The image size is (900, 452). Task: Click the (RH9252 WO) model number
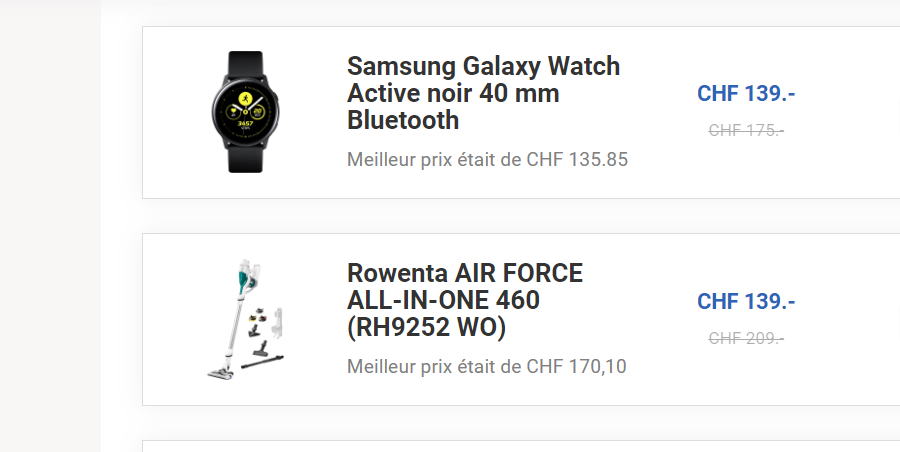426,328
